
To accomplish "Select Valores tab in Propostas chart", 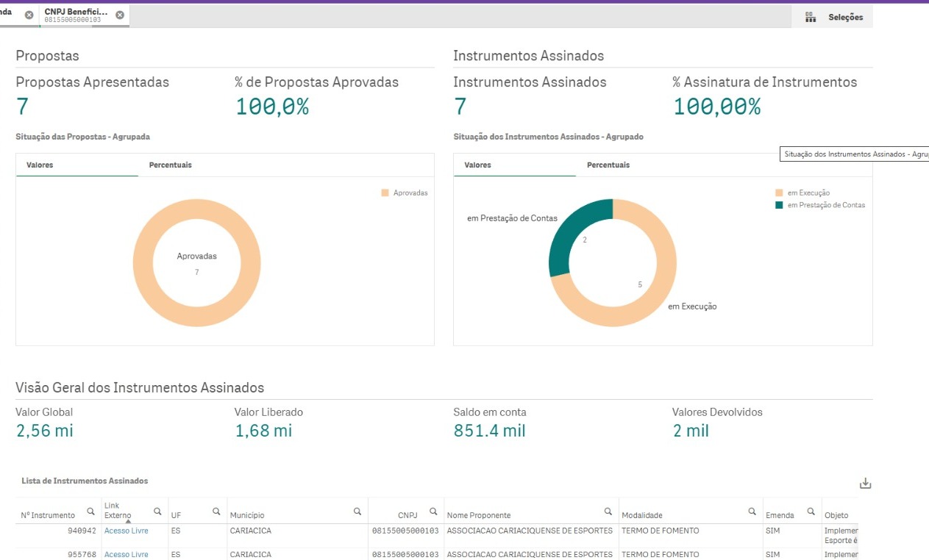I will [x=40, y=165].
